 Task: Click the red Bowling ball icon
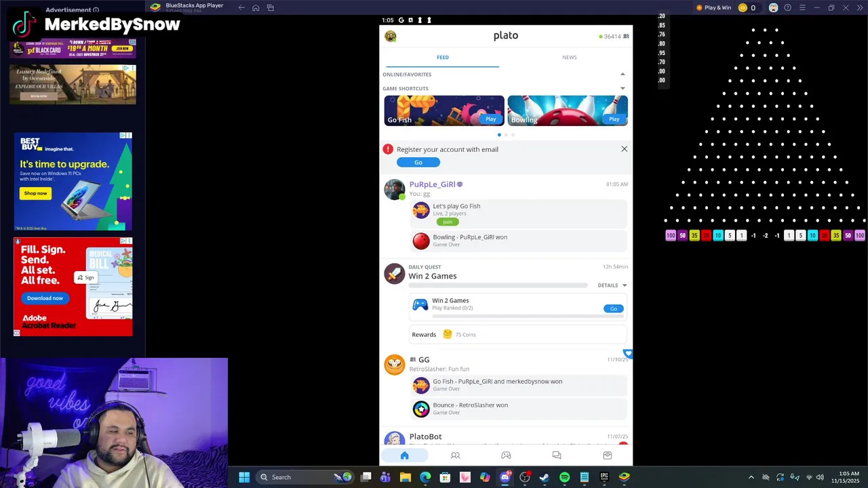point(421,241)
